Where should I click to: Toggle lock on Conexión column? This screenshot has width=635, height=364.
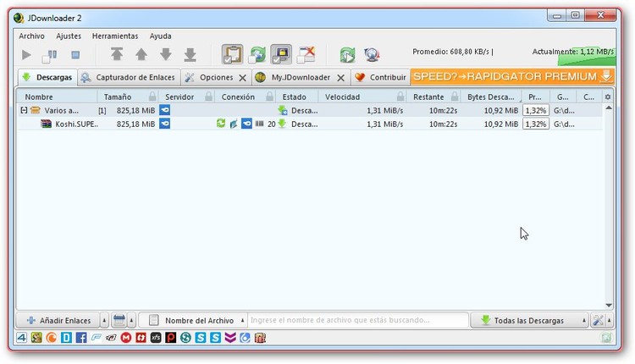(270, 97)
